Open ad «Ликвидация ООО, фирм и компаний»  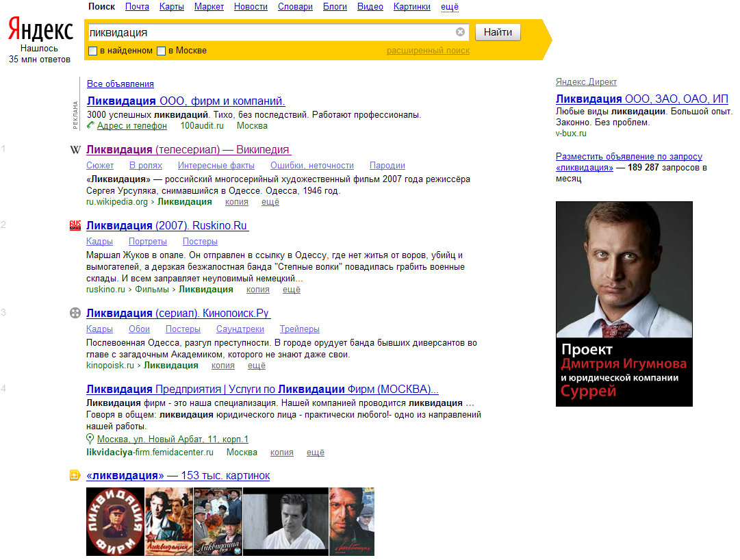point(186,101)
